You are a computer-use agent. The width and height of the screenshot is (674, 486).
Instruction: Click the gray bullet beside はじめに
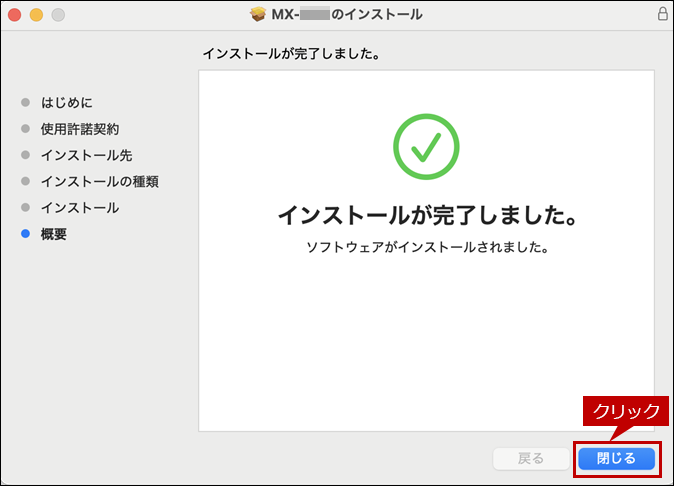(26, 103)
